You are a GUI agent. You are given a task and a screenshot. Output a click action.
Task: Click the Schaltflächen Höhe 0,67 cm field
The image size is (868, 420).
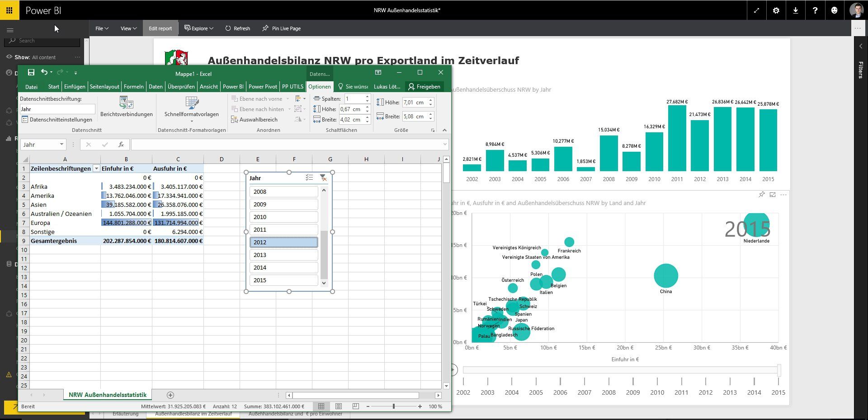(x=351, y=109)
